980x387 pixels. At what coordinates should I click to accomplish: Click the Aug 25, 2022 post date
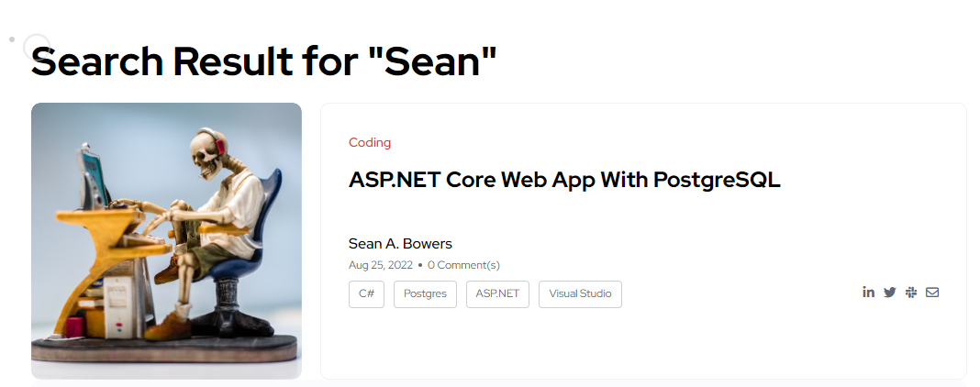pos(381,265)
